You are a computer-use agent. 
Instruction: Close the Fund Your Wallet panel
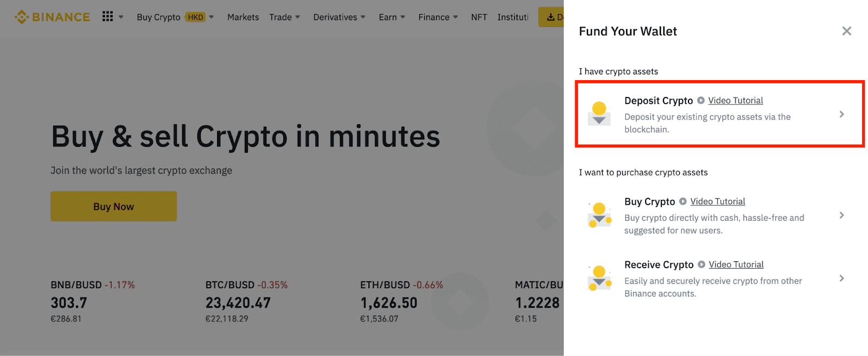[x=846, y=31]
